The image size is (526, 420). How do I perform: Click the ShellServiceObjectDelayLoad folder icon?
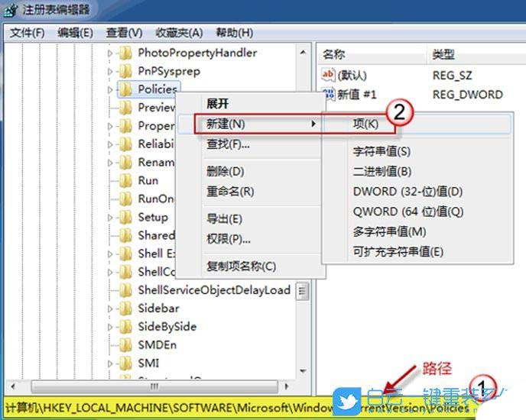point(125,290)
